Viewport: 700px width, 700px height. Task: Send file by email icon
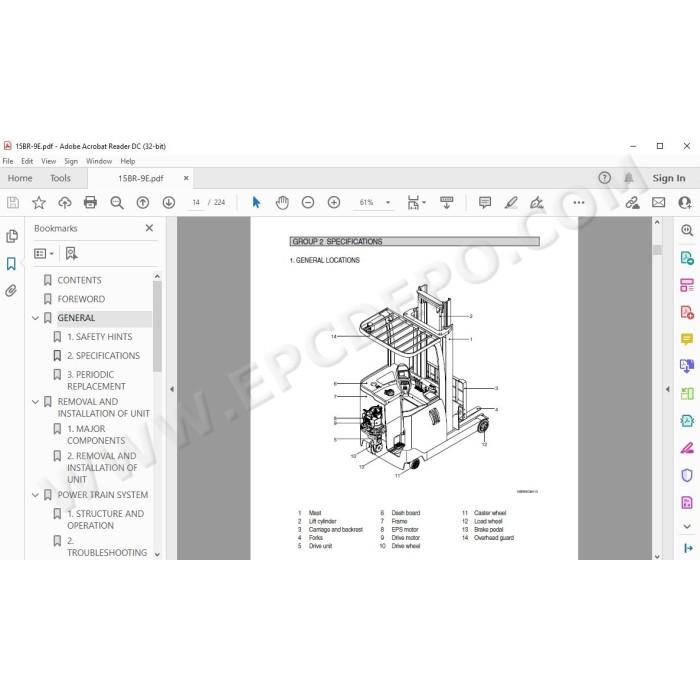click(x=658, y=203)
